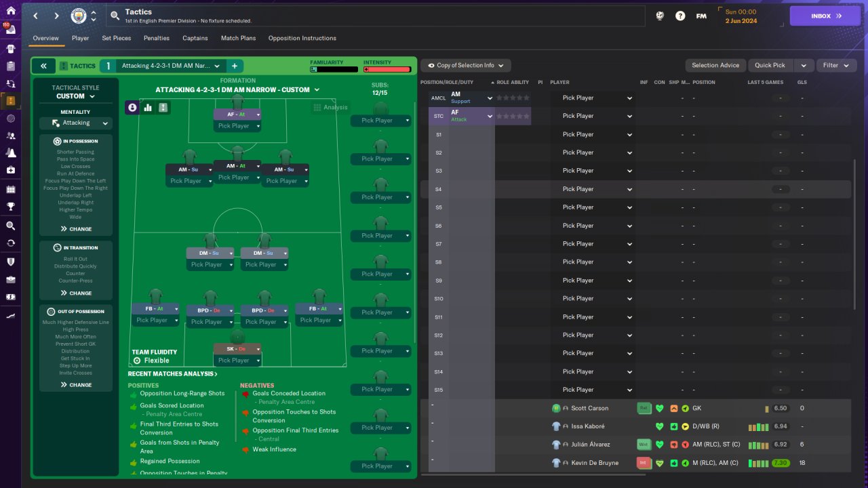This screenshot has width=868, height=488.
Task: Click the Scott Carson player name
Action: [x=590, y=408]
